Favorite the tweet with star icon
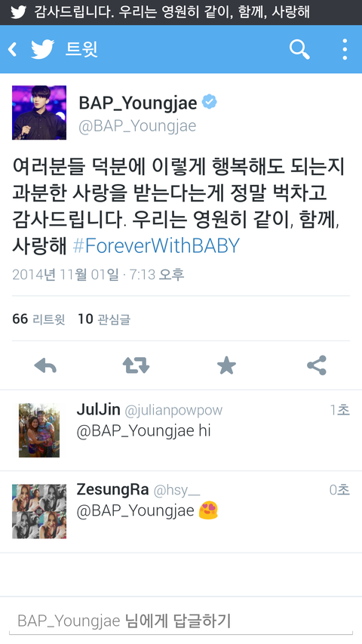Viewport: 362px width, 644px height. [226, 365]
